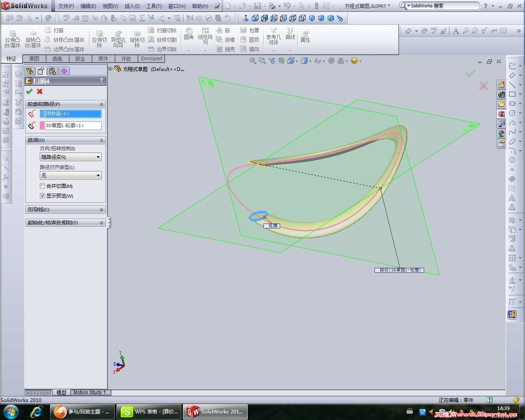Choose the 抽壳 shell tool
The height and width of the screenshot is (420, 525).
click(x=226, y=49)
